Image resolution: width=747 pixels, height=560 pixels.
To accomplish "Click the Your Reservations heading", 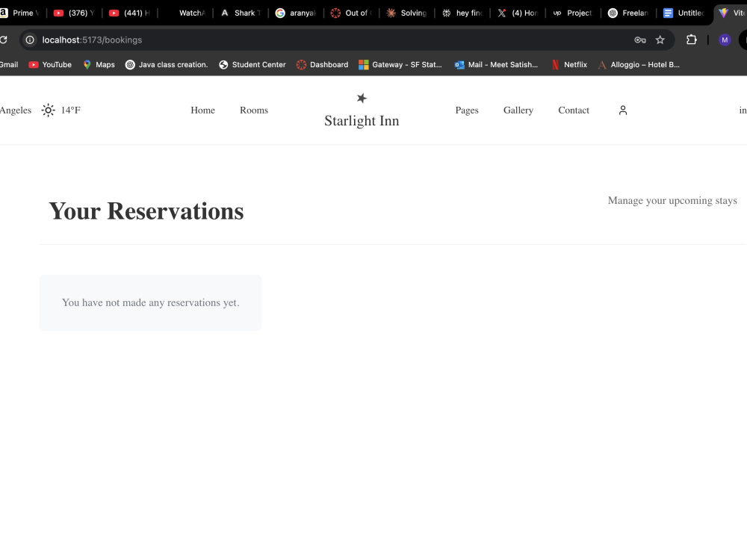I will (146, 211).
